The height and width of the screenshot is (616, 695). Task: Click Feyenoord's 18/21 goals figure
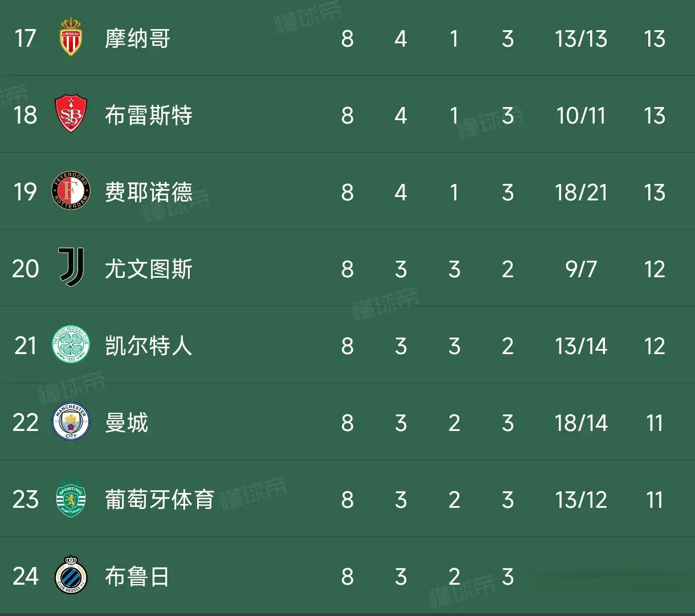581,192
